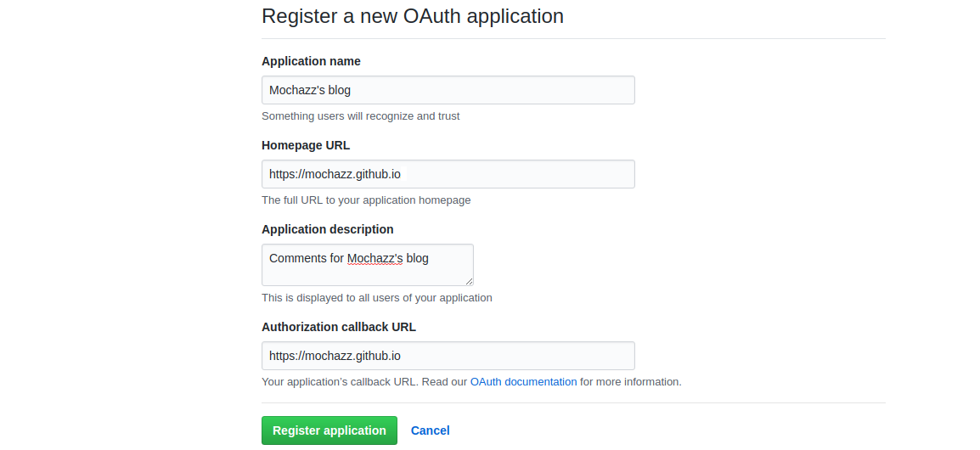Click the Authorization callback URL input field
The width and height of the screenshot is (980, 450).
tap(448, 356)
